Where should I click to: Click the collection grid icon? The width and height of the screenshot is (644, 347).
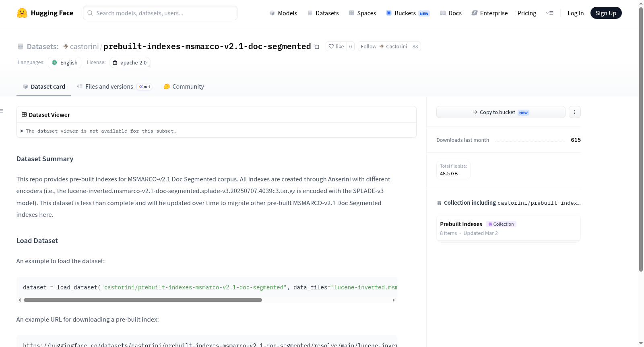(439, 203)
